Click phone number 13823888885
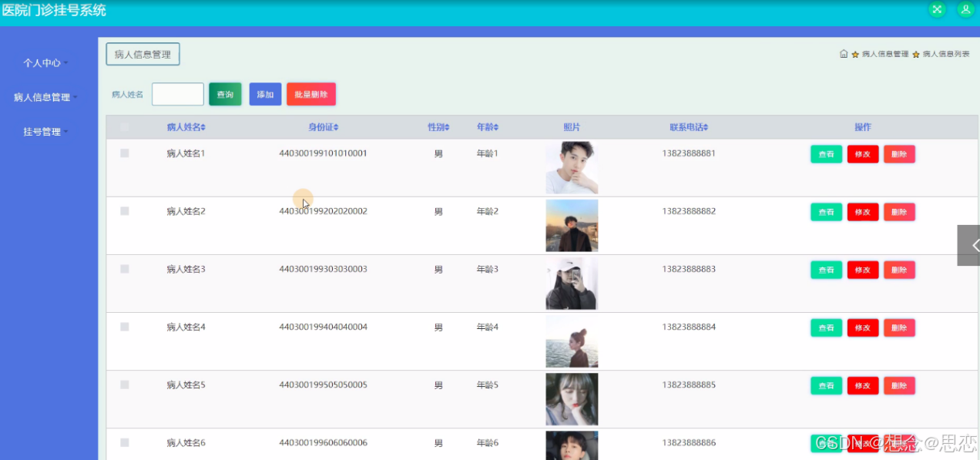The height and width of the screenshot is (460, 980). coord(689,384)
